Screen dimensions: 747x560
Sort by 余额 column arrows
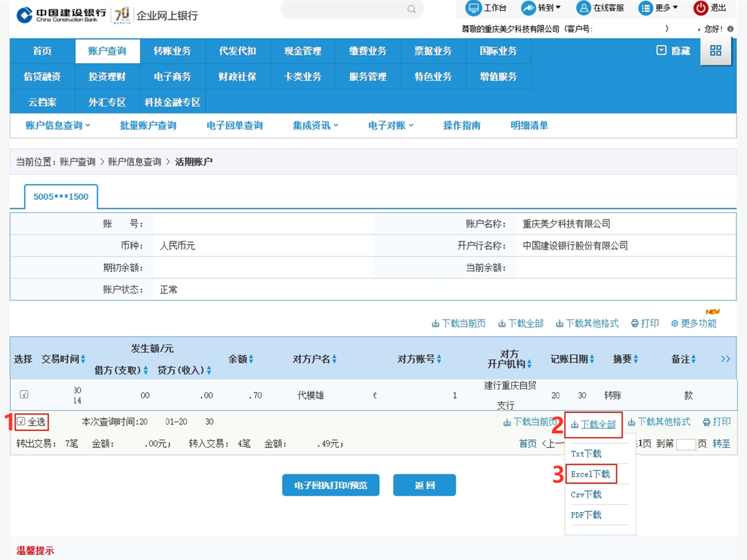(251, 359)
